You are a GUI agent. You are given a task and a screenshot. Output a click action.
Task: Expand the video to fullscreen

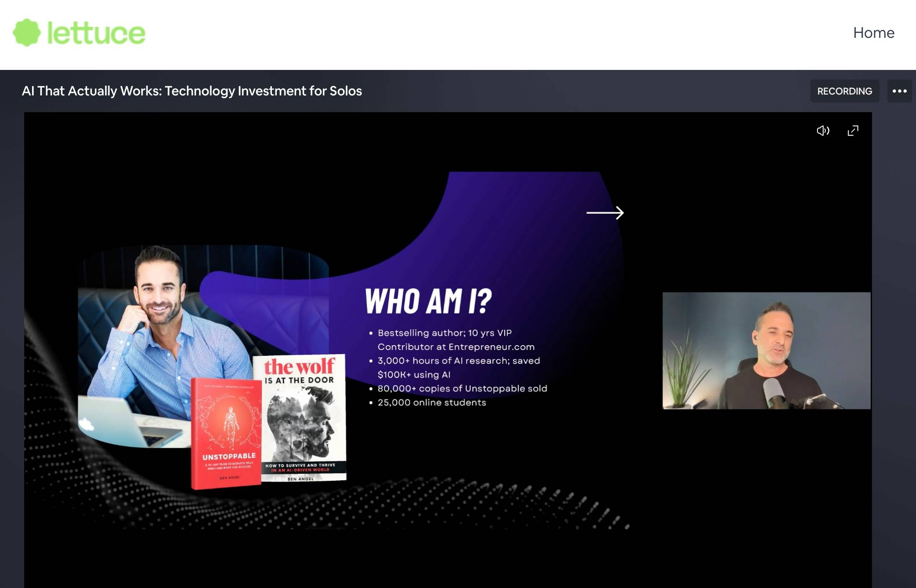853,131
